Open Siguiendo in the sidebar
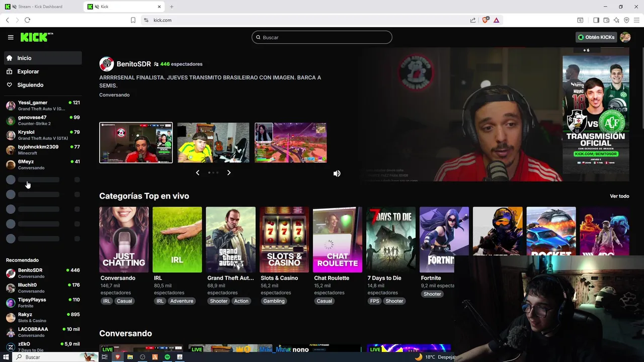Viewport: 644px width, 362px height. (43, 85)
